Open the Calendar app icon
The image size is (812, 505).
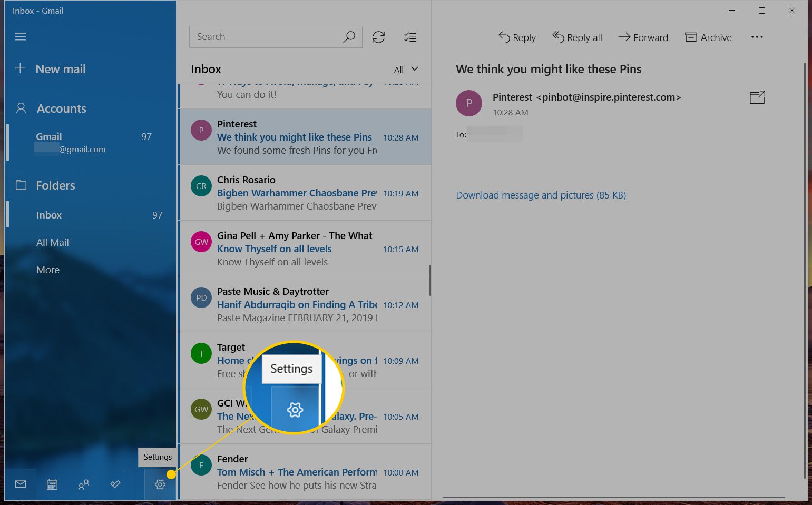(52, 484)
